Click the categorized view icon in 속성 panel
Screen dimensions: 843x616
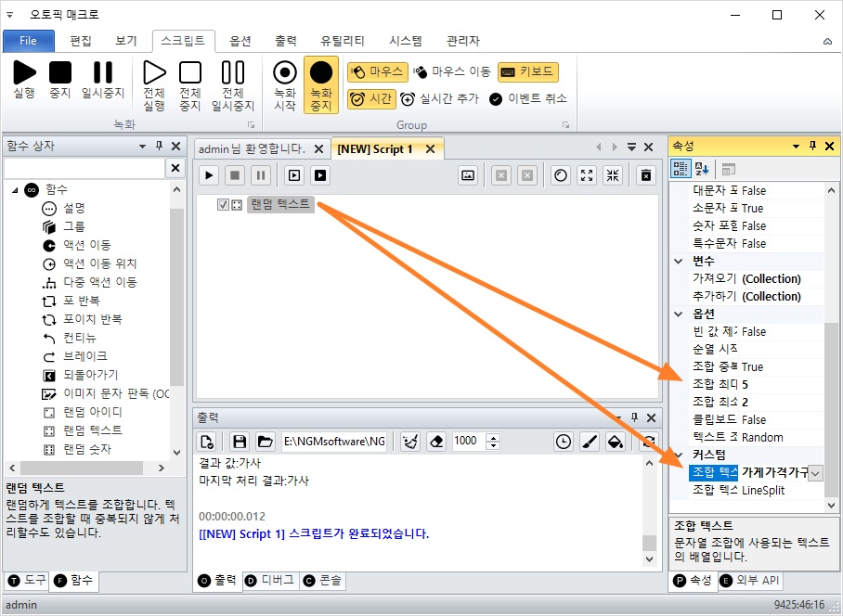pos(681,169)
